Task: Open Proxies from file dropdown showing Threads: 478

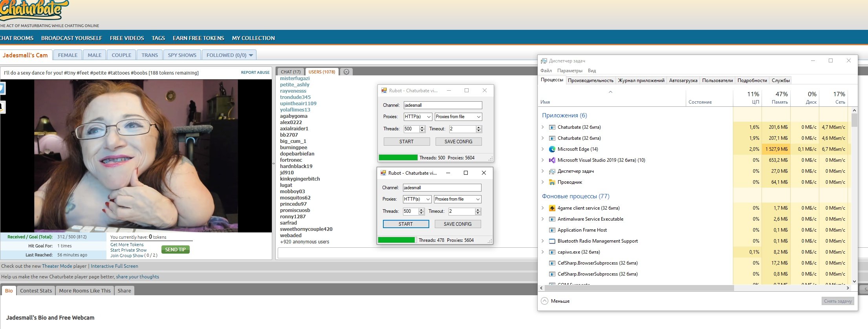Action: click(457, 199)
